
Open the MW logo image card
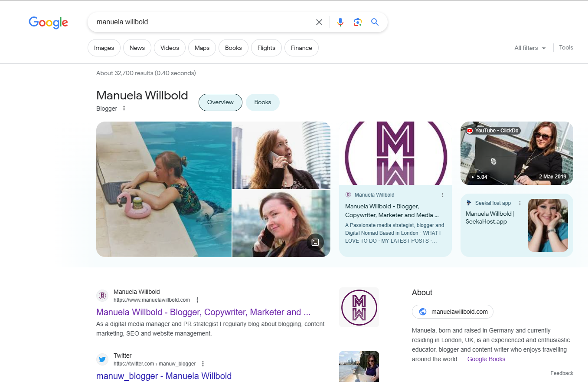(395, 153)
